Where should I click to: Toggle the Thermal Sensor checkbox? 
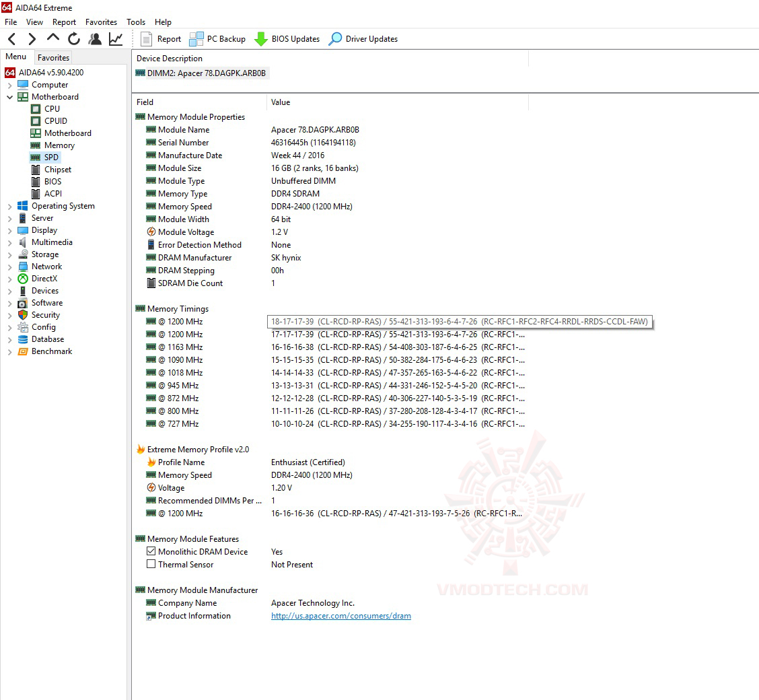151,565
